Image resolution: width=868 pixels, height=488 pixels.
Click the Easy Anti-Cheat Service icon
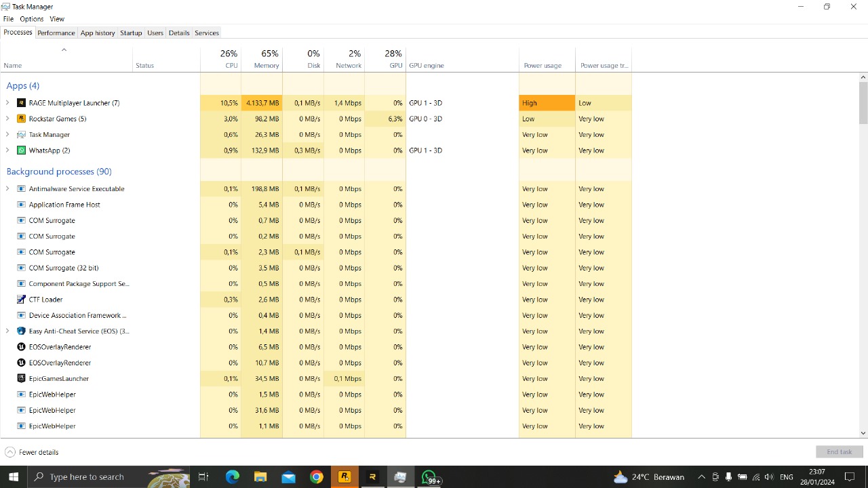(x=21, y=331)
